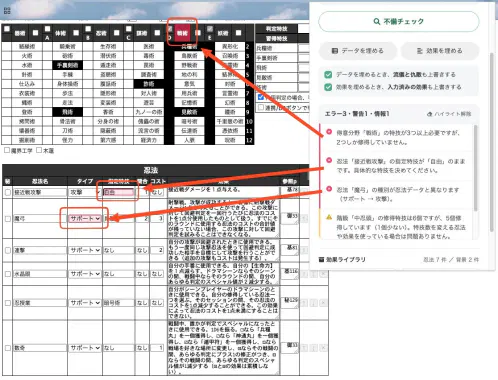The height and width of the screenshot is (380, 498).
Task: Check the box in the 水晶眼 ninpo row
Action: point(8,274)
